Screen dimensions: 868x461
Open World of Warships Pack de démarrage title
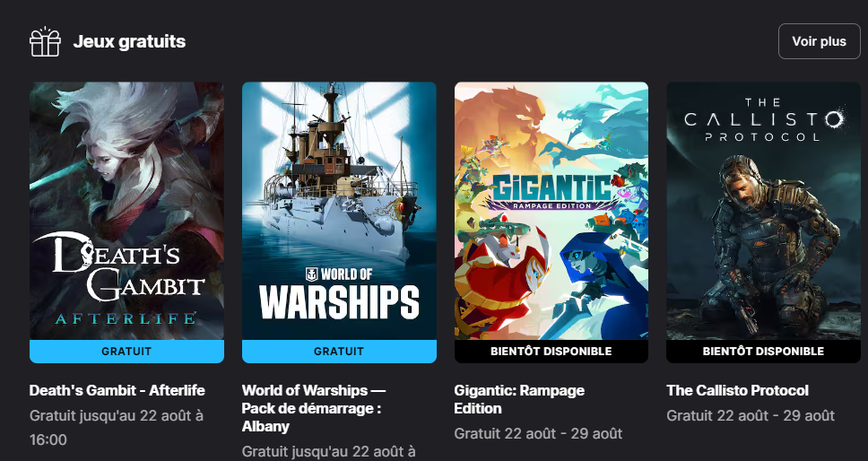[x=314, y=408]
